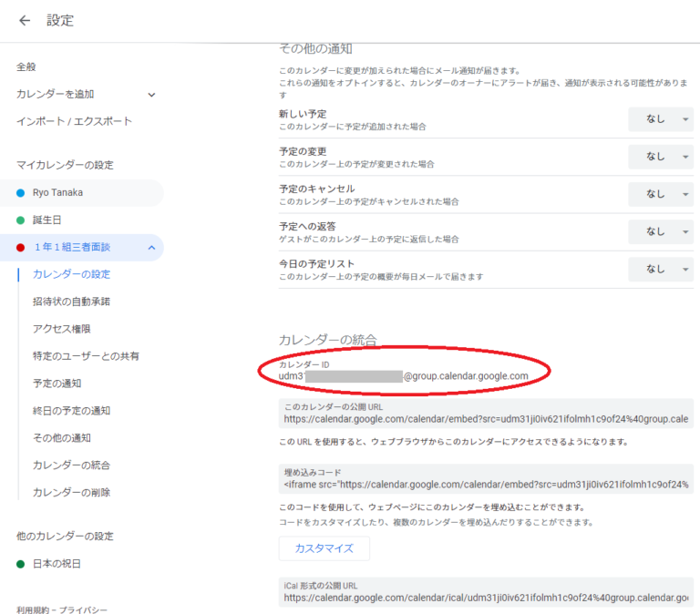Screen dimensions: 700x614
Task: Collapse the 1年1組三者面談 calendar section
Action: (x=151, y=248)
